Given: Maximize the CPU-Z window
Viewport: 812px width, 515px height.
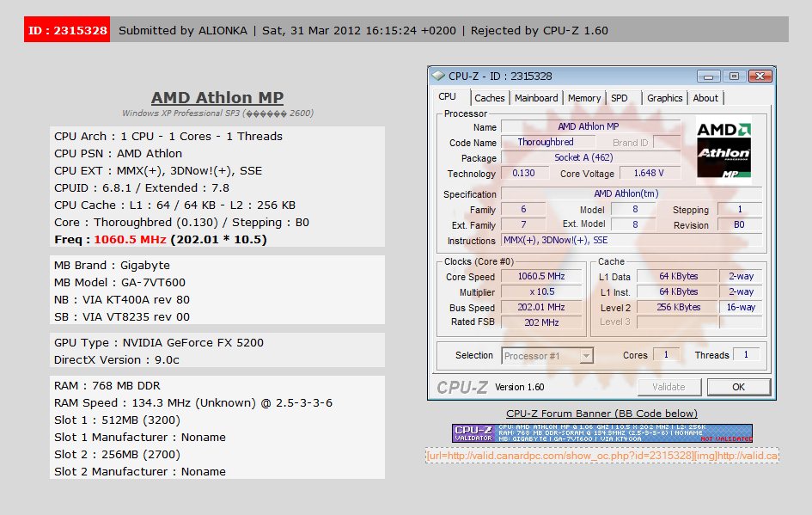Looking at the screenshot, I should pyautogui.click(x=733, y=77).
